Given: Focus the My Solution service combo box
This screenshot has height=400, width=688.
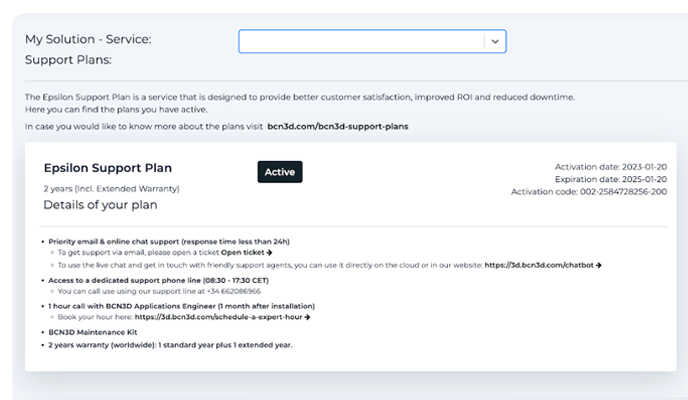Looking at the screenshot, I should click(372, 42).
